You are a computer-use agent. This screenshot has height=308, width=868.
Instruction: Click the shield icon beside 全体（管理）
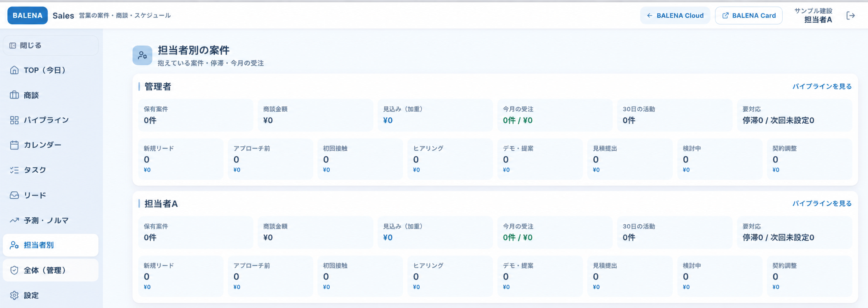(x=14, y=270)
